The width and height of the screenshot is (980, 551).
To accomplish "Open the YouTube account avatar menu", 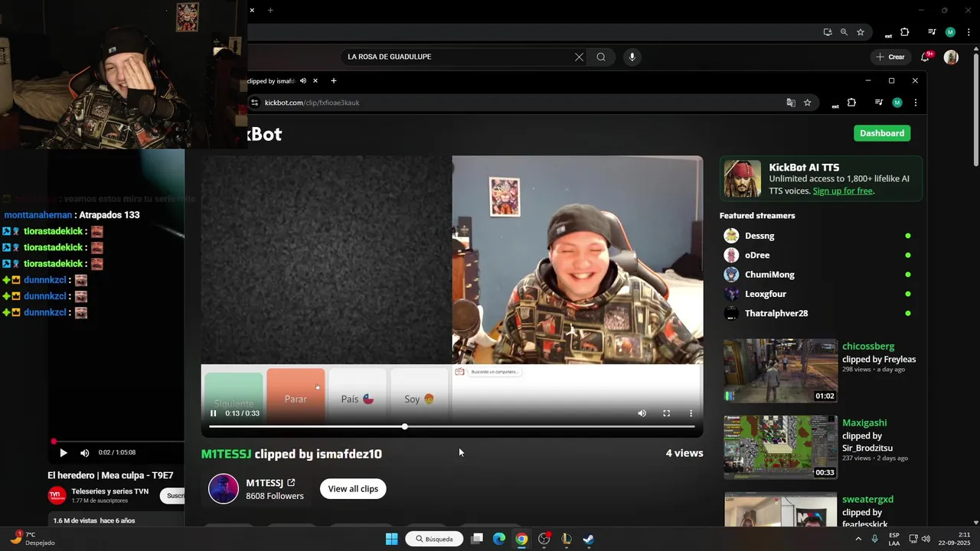I will tap(951, 57).
